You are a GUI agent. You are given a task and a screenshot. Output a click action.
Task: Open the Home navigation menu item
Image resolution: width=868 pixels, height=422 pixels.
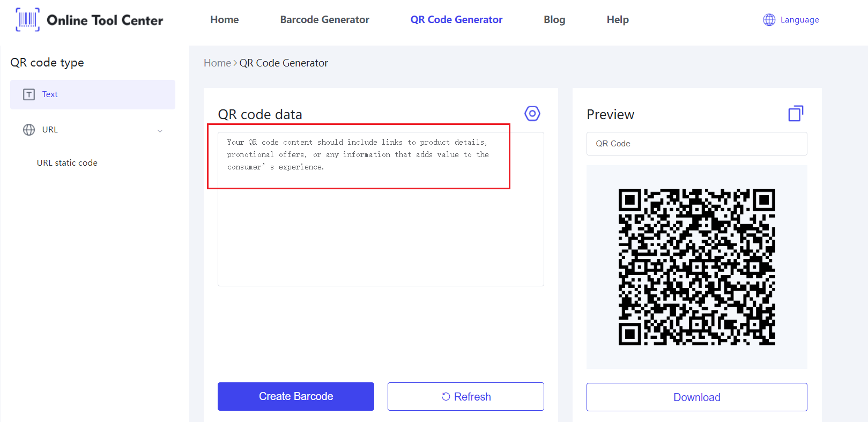pos(224,20)
